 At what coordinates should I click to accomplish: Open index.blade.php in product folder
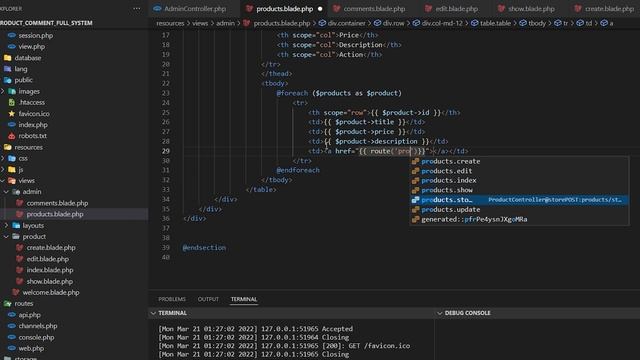tap(50, 270)
